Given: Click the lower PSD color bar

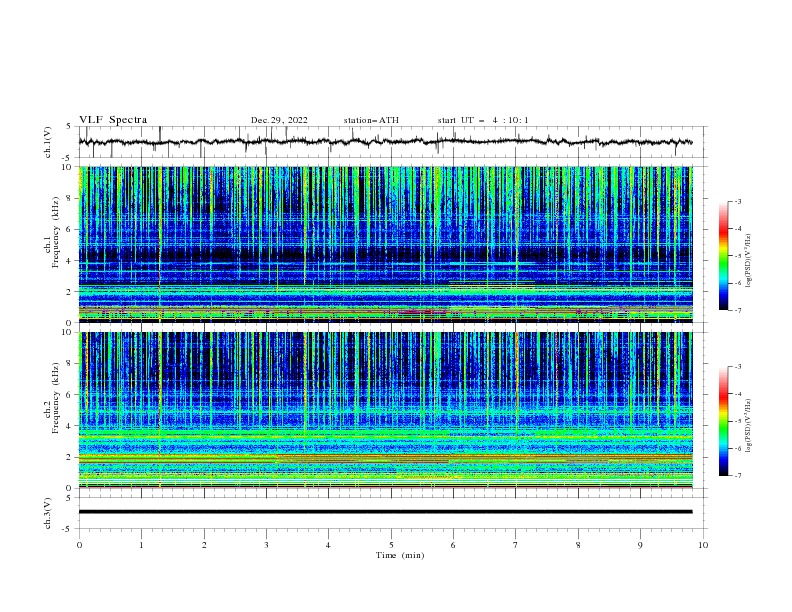Looking at the screenshot, I should point(723,421).
